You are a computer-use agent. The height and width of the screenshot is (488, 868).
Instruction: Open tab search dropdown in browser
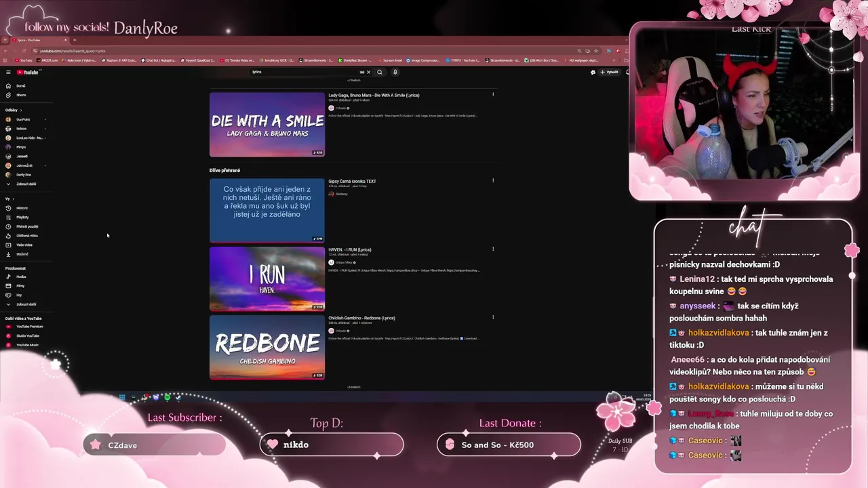click(5, 40)
